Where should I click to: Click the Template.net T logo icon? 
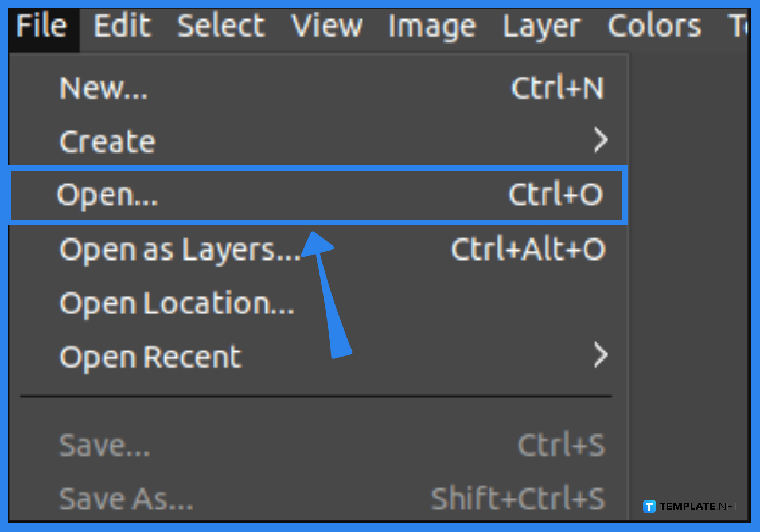click(649, 506)
